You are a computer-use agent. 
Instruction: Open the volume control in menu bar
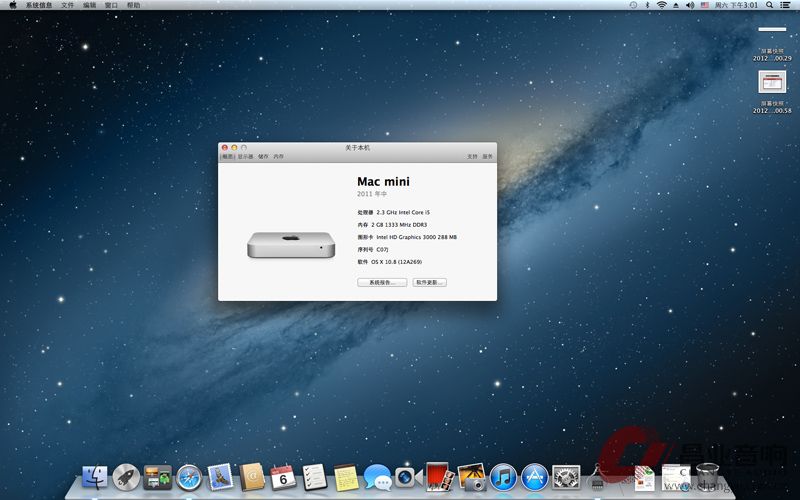pos(690,5)
